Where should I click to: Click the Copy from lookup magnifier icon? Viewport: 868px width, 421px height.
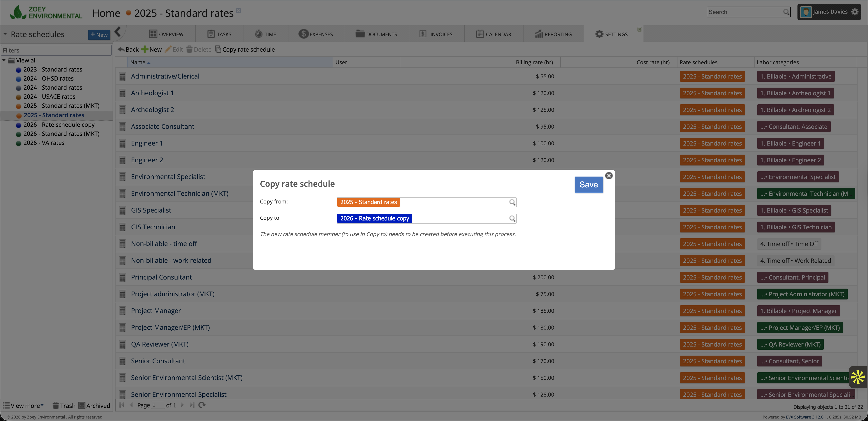[512, 202]
